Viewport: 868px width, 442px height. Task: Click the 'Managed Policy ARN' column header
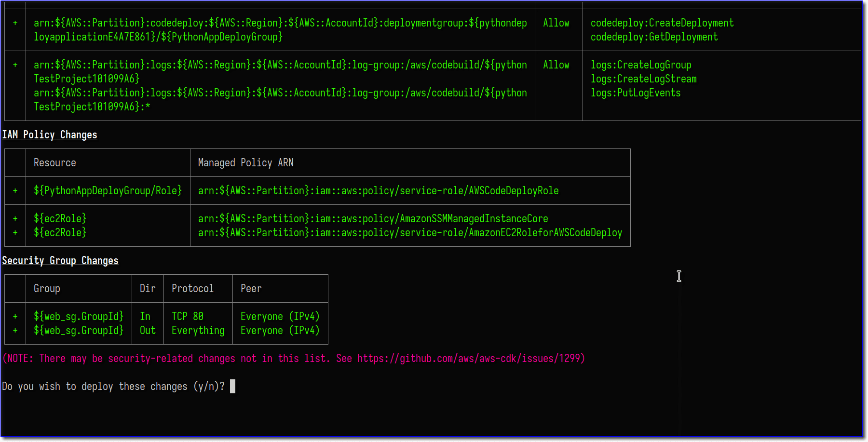246,163
